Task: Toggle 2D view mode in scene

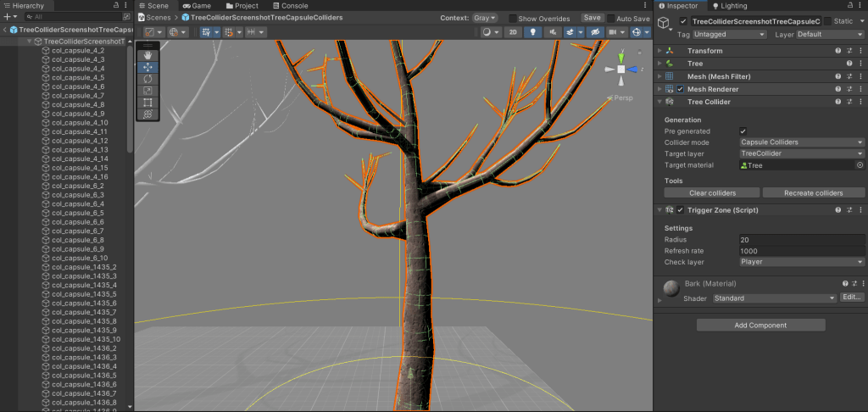Action: click(x=513, y=32)
